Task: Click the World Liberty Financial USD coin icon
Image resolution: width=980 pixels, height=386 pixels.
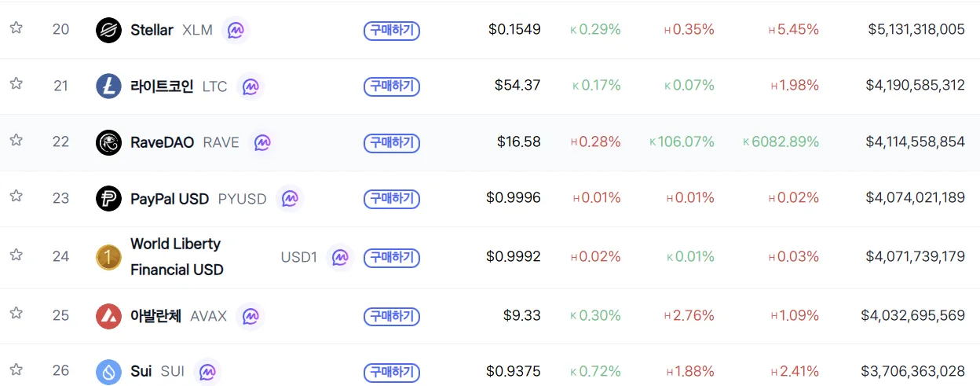Action: (x=108, y=257)
